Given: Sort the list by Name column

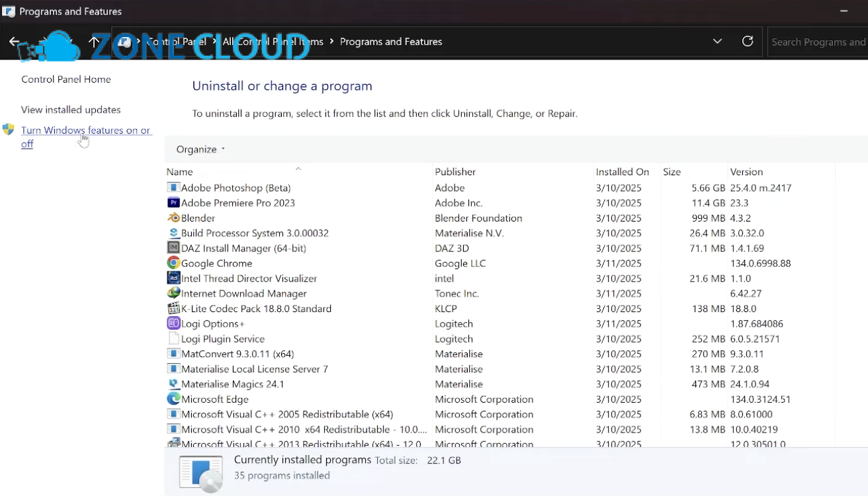Looking at the screenshot, I should point(179,172).
